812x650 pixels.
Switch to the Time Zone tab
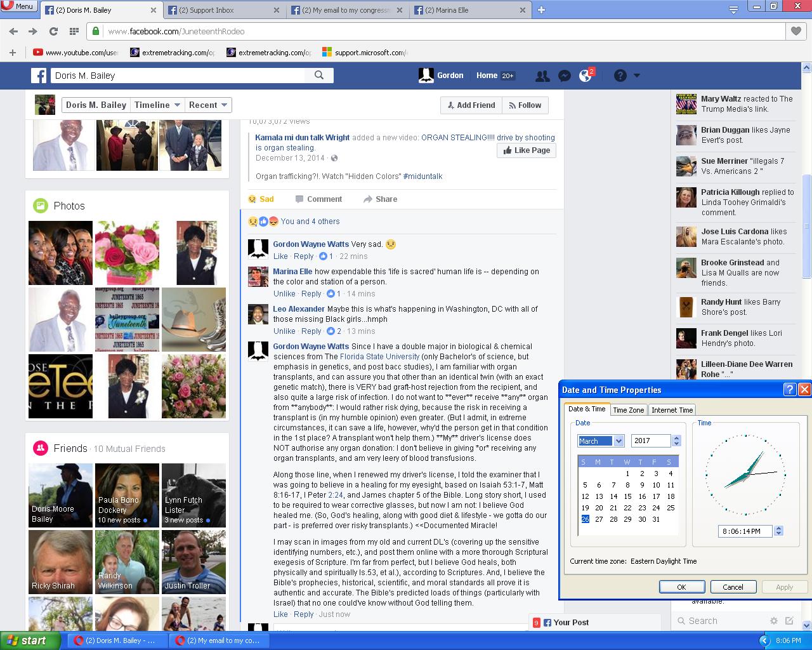628,410
